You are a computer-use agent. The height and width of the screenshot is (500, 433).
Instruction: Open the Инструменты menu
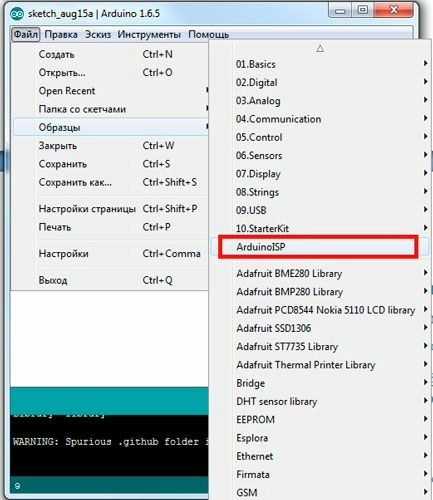pos(149,35)
